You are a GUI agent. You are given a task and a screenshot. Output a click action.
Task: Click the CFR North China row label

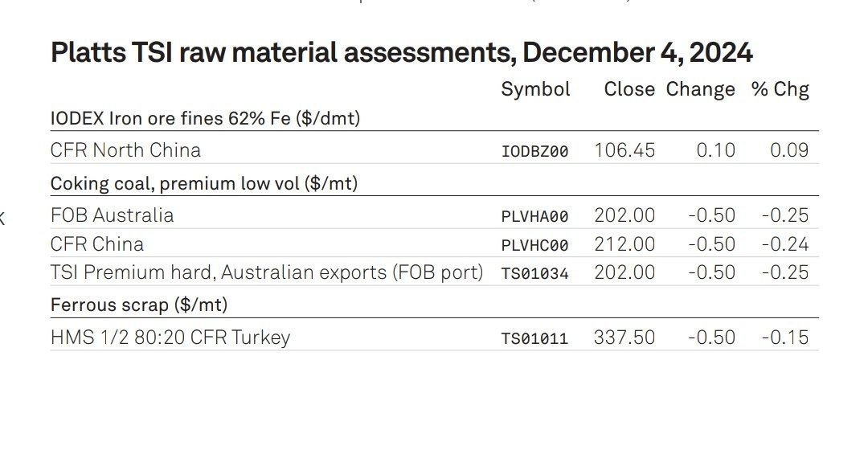click(x=125, y=150)
